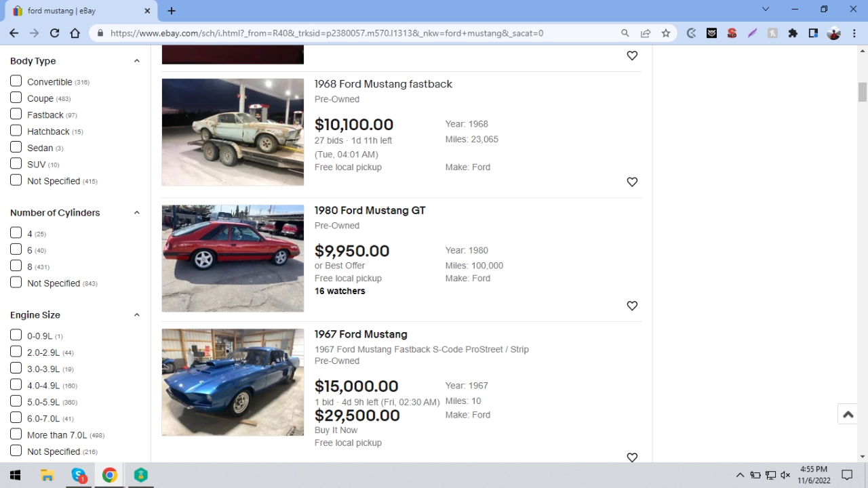Click the back-to-top arrow button
Screen dimensions: 868x488
coord(848,414)
